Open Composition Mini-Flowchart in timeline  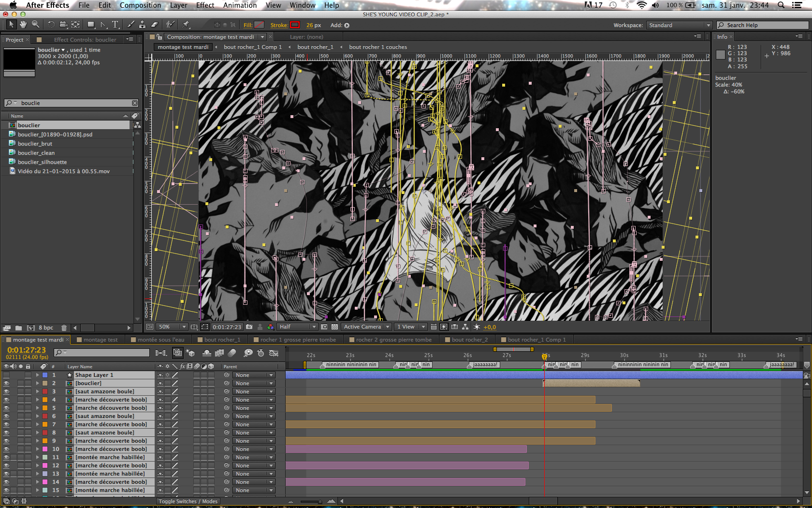161,353
